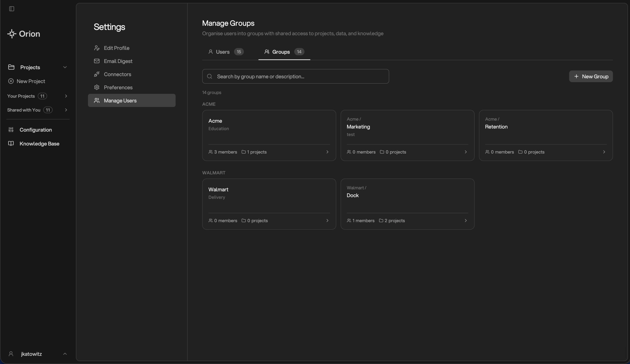Click the Connectors plug icon

[x=97, y=74]
